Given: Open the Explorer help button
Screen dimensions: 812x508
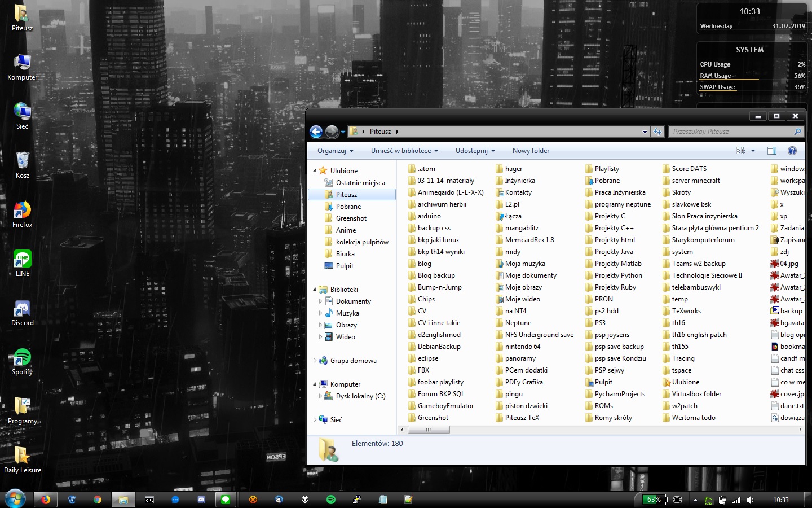Looking at the screenshot, I should pos(792,151).
